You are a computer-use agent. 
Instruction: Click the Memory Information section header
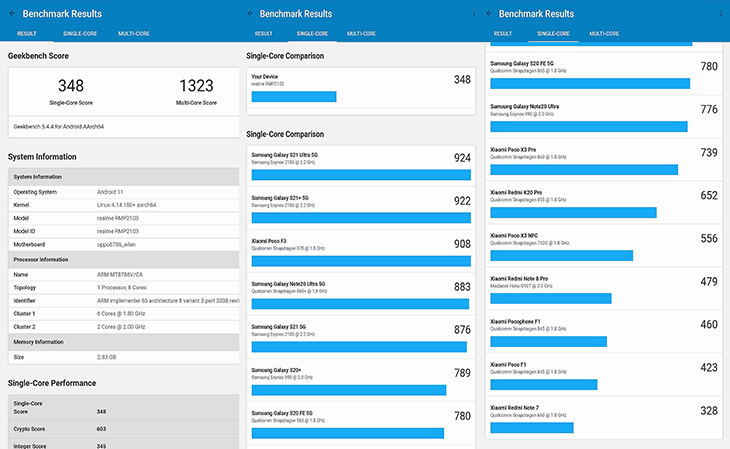click(124, 342)
